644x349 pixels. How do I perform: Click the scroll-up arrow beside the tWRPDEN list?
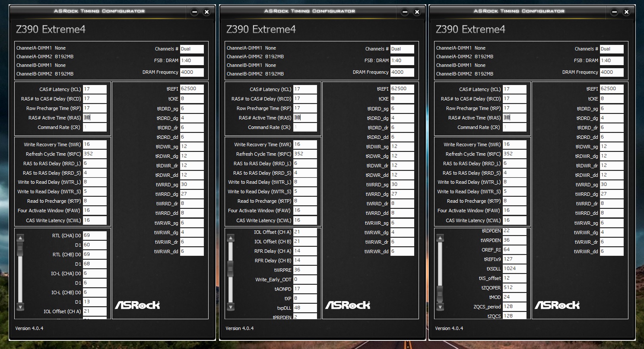click(x=440, y=238)
